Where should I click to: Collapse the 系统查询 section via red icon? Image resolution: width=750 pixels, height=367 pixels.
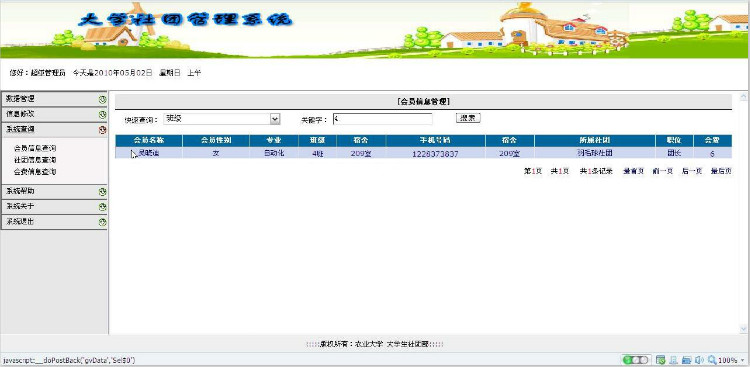coord(102,130)
